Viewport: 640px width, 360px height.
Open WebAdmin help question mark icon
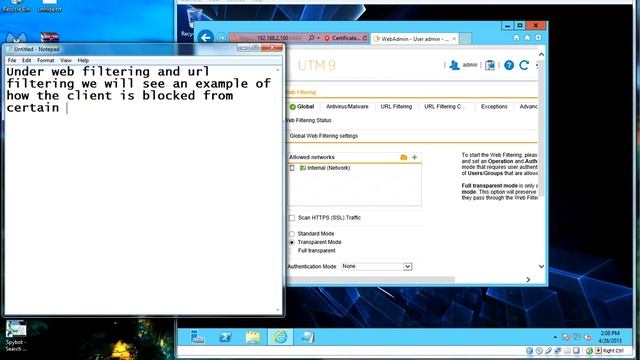pos(509,65)
